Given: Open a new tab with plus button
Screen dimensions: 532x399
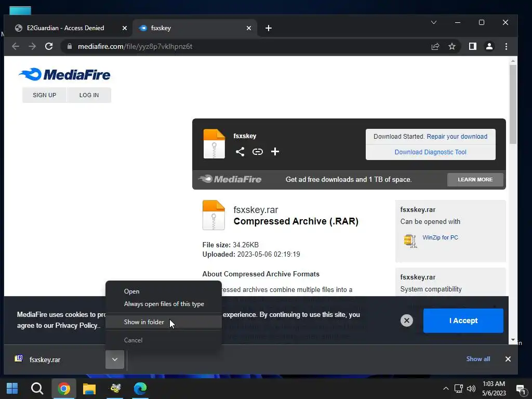Looking at the screenshot, I should coord(269,28).
